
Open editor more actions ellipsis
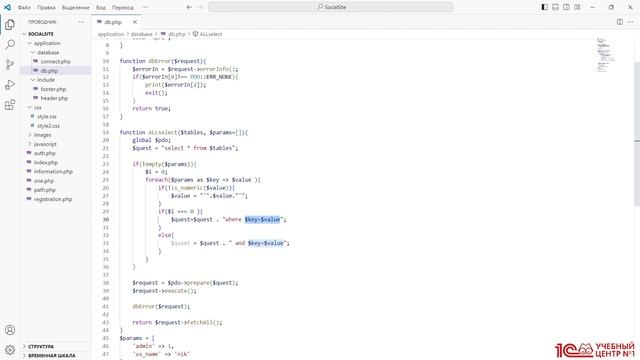[x=631, y=22]
